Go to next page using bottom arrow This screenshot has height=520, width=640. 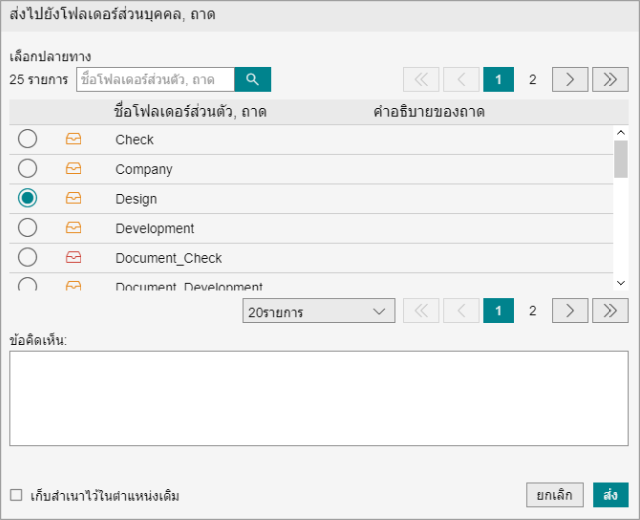coord(570,311)
